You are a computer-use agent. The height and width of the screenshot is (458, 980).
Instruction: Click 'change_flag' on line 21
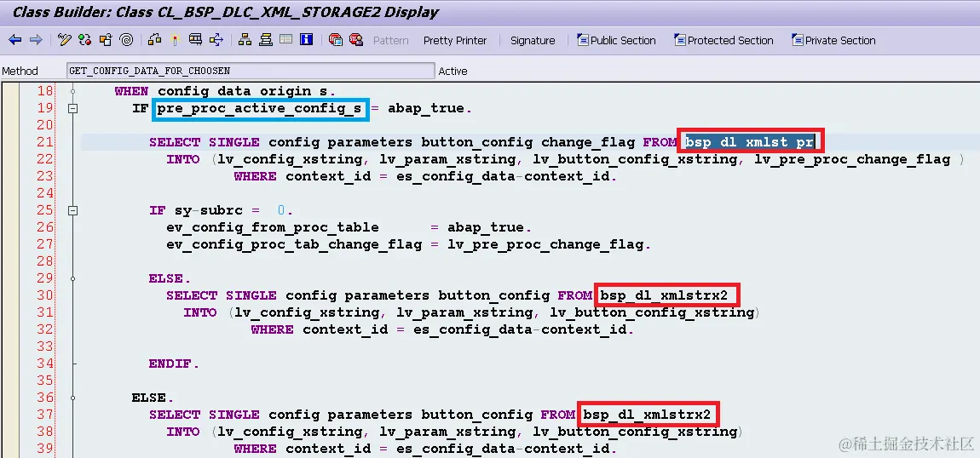(588, 142)
